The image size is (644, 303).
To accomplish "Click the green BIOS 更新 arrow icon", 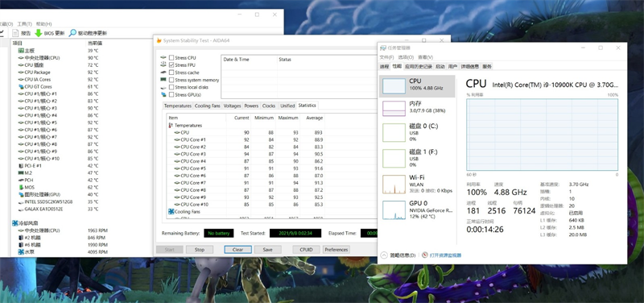I will [x=38, y=33].
